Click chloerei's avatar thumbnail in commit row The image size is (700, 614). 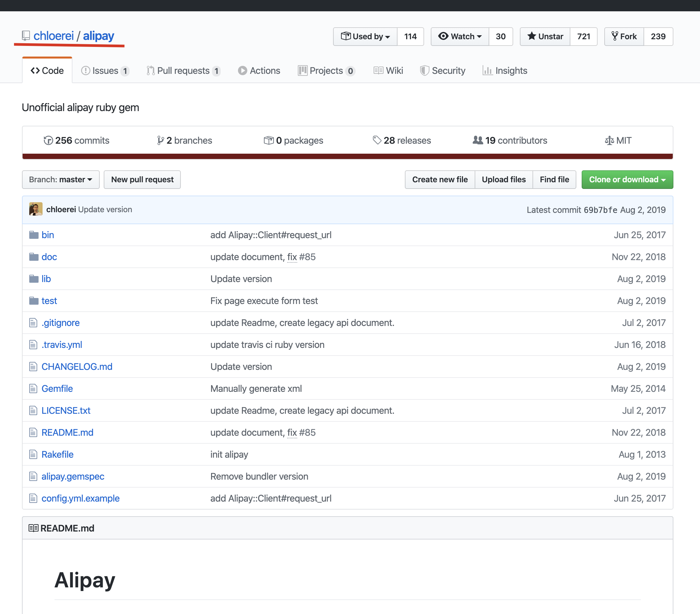[36, 209]
